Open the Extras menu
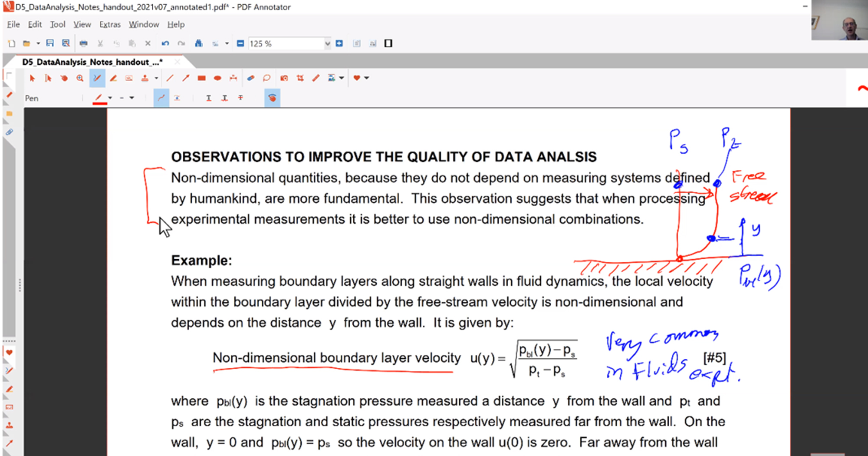The image size is (868, 456). (110, 24)
